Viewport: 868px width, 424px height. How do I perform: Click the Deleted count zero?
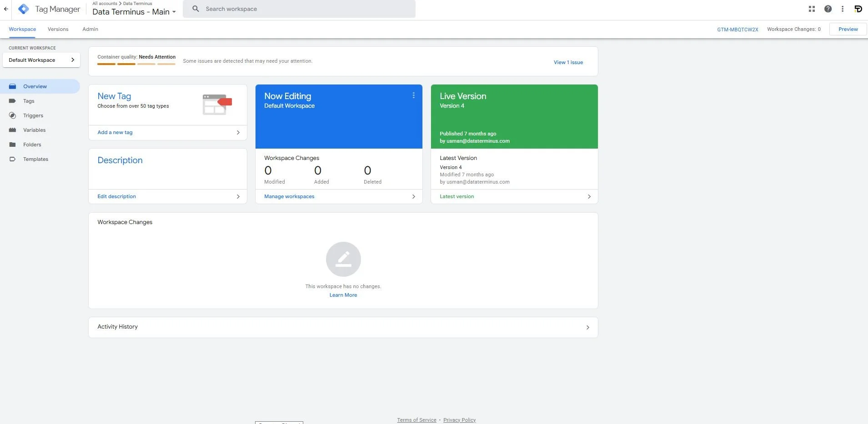[x=368, y=170]
